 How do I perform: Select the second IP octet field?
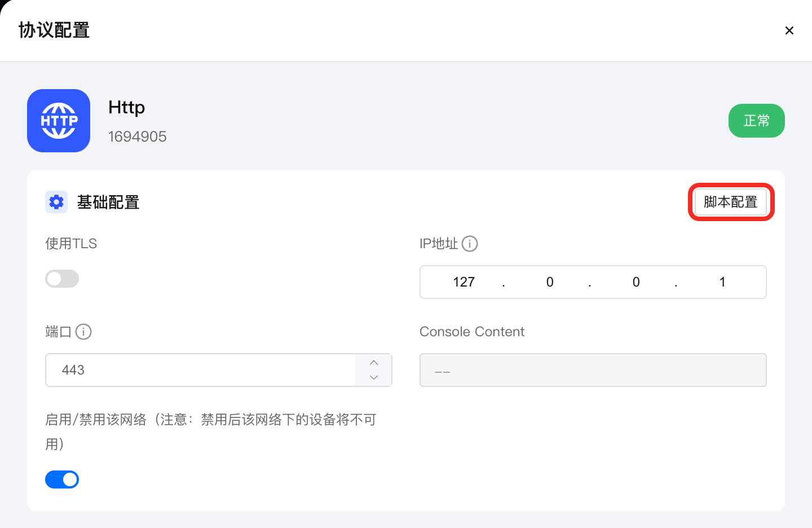click(x=550, y=282)
